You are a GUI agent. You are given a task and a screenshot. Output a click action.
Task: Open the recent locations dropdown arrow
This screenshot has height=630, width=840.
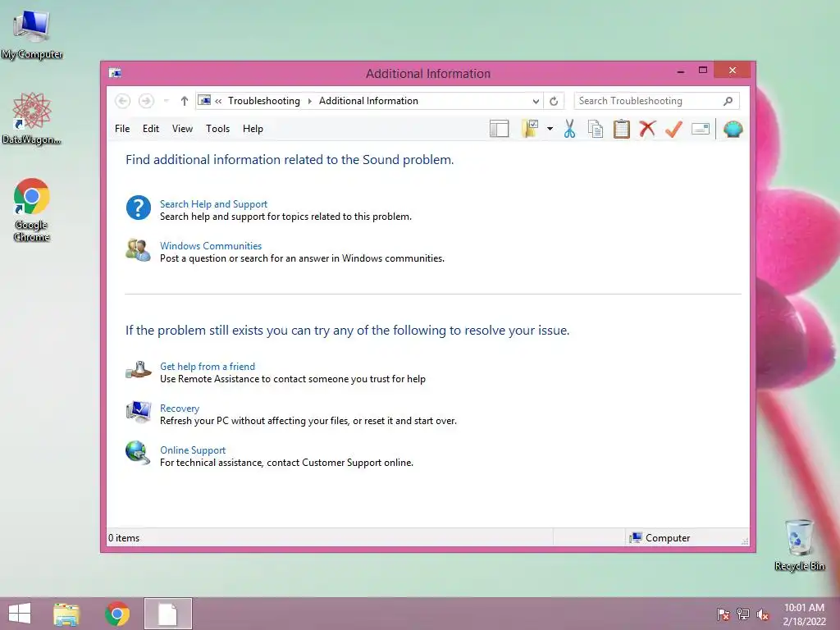pyautogui.click(x=166, y=101)
